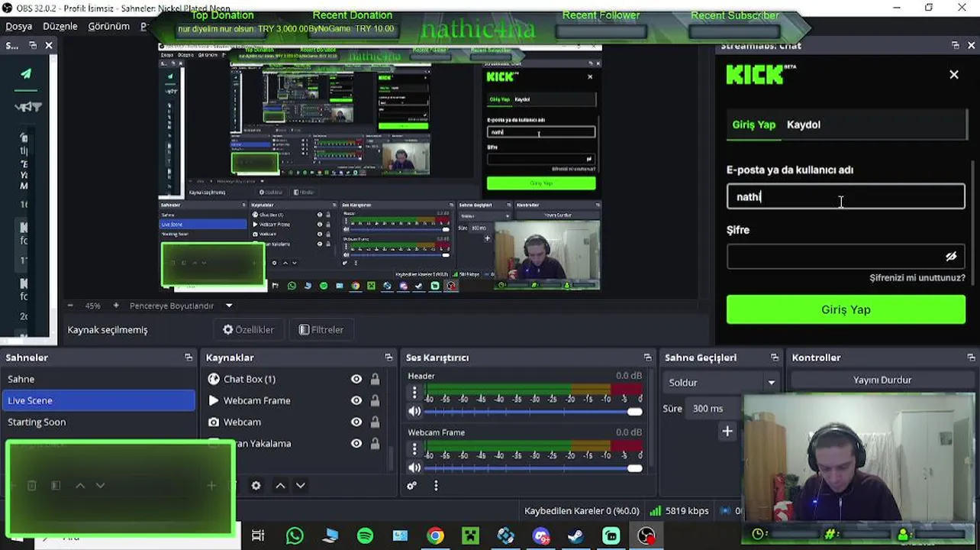Click the E-posta ya da kullanıcı adı field
The height and width of the screenshot is (550, 980).
click(x=846, y=196)
